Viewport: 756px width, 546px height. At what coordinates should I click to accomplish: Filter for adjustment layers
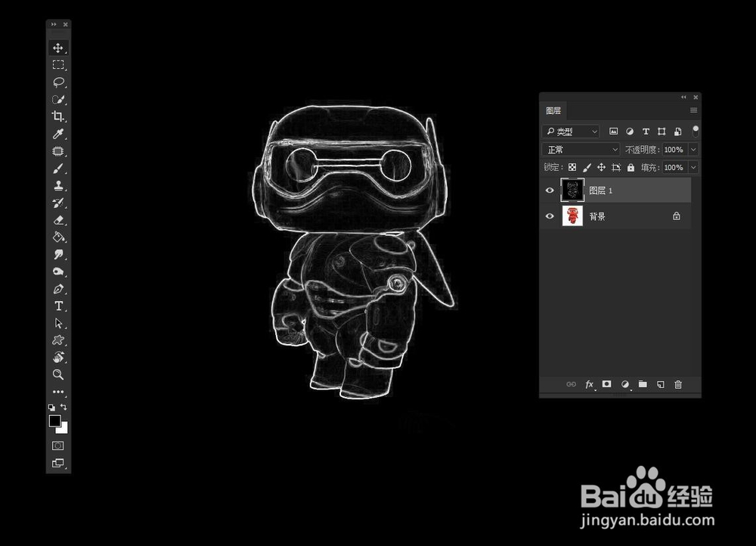[630, 131]
